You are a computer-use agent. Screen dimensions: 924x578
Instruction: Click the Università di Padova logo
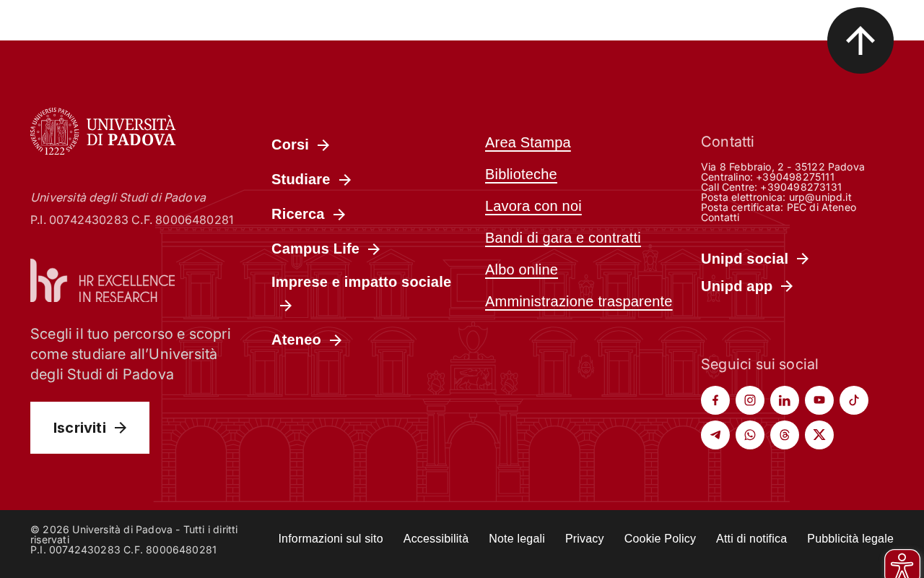point(103,131)
